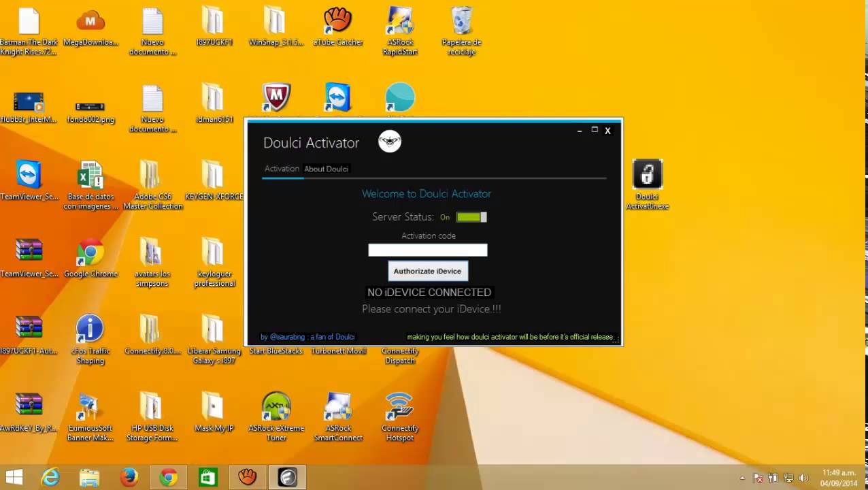The width and height of the screenshot is (868, 490).
Task: Open the Connectify Hotspot shortcut
Action: (400, 417)
